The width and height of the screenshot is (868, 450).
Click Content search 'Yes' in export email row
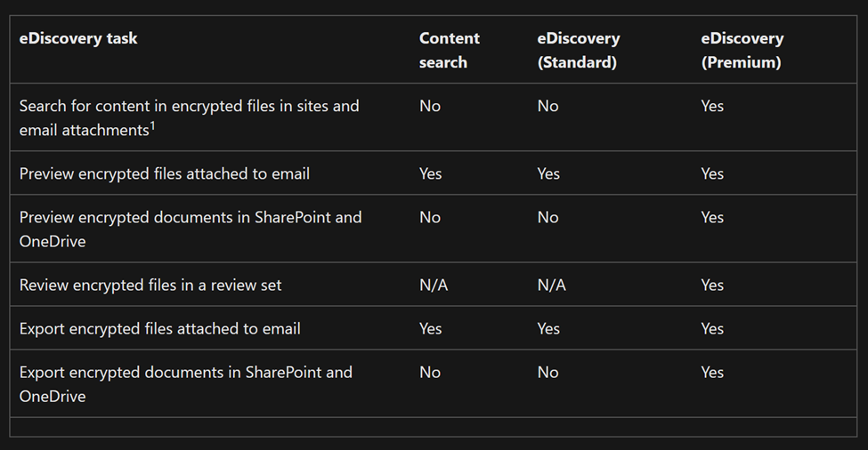430,329
